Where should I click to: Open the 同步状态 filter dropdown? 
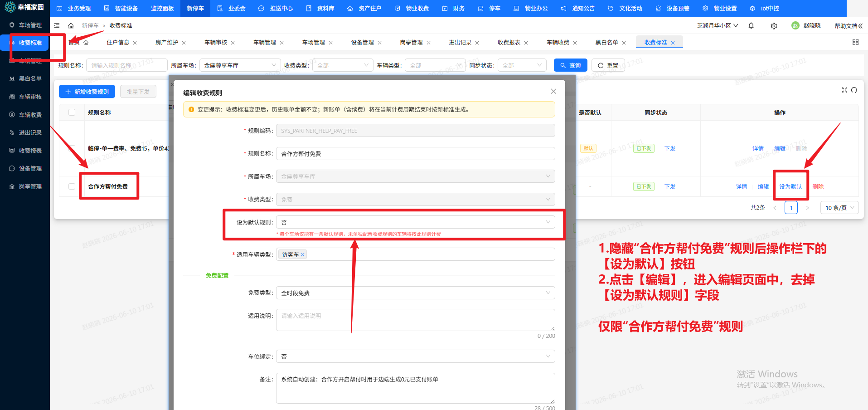click(x=522, y=65)
